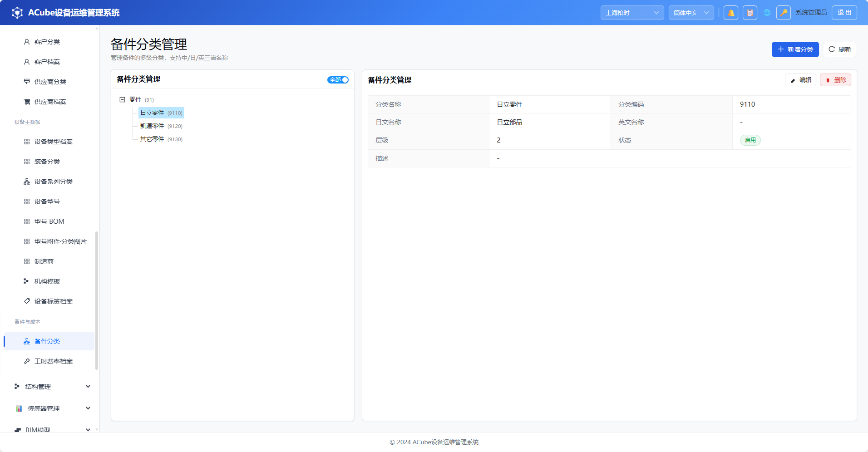Screen dimensions: 868x452
Task: Open 设备系列分类 in the sidebar
Action: click(x=49, y=182)
